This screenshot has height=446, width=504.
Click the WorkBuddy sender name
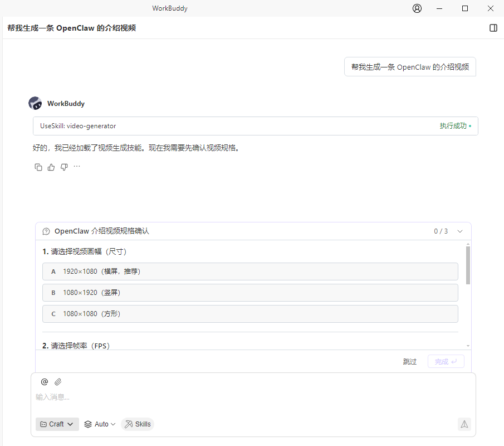(x=66, y=104)
